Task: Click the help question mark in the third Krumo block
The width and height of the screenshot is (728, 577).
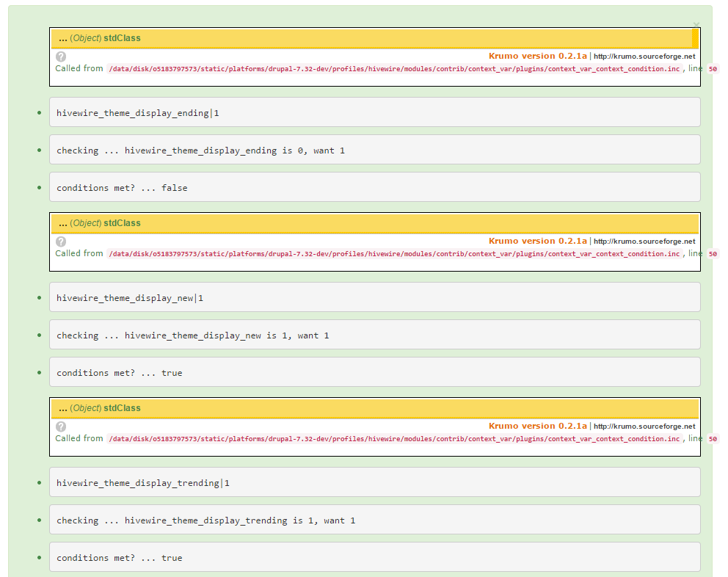Action: point(61,427)
